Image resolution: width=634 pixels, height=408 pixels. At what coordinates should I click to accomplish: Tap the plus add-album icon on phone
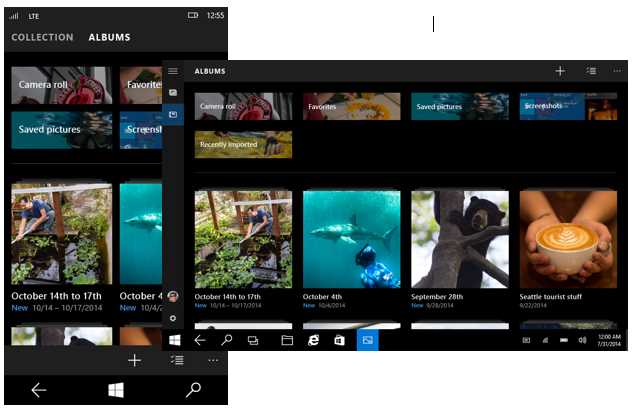(134, 360)
